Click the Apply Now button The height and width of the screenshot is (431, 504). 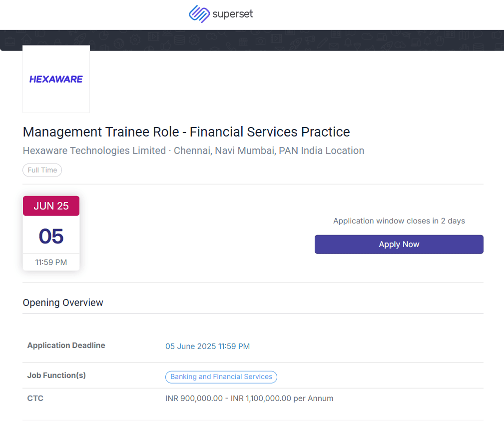click(399, 244)
